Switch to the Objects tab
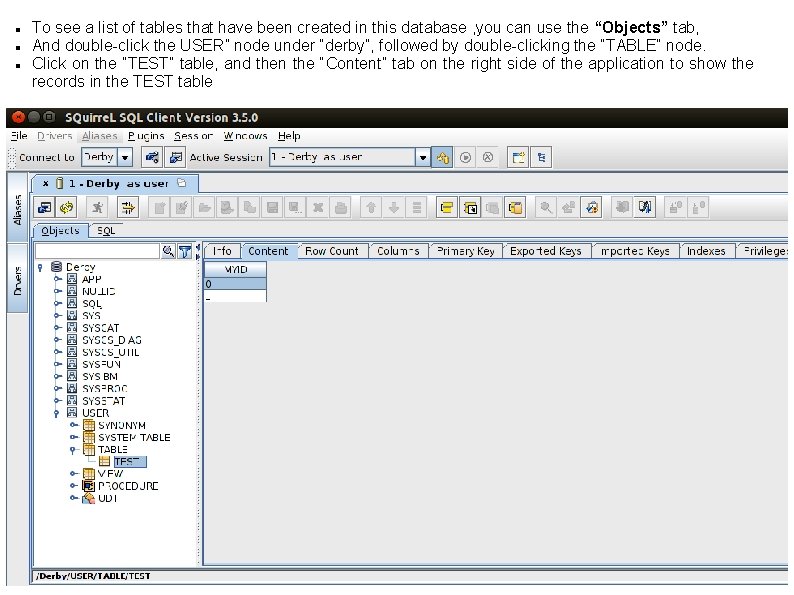 tap(60, 231)
